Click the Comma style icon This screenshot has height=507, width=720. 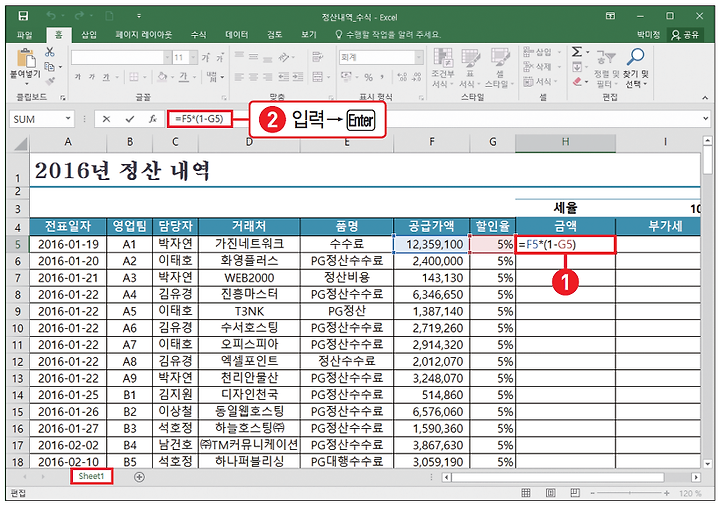(382, 77)
